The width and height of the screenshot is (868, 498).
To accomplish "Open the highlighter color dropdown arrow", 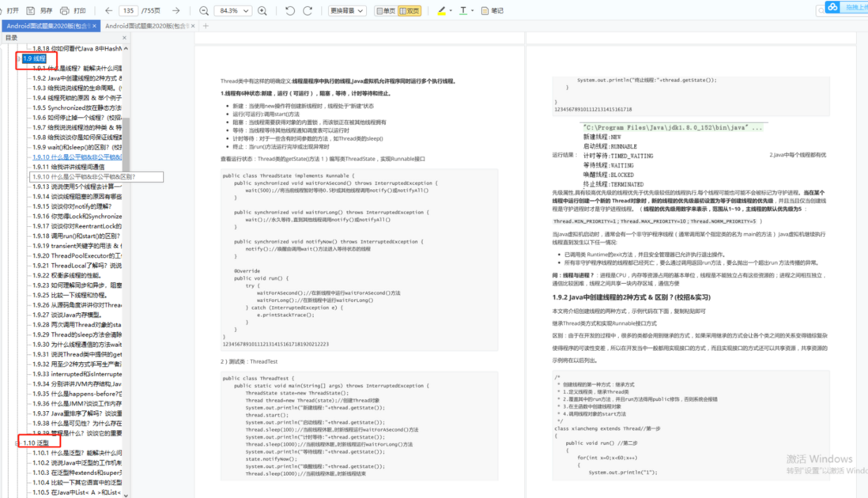I will [451, 10].
